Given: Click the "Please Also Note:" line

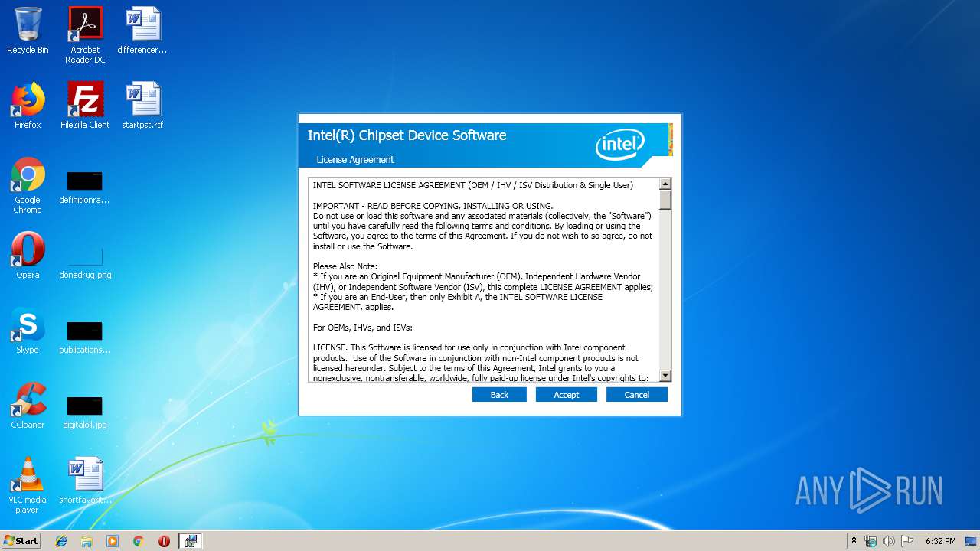Looking at the screenshot, I should pos(345,266).
